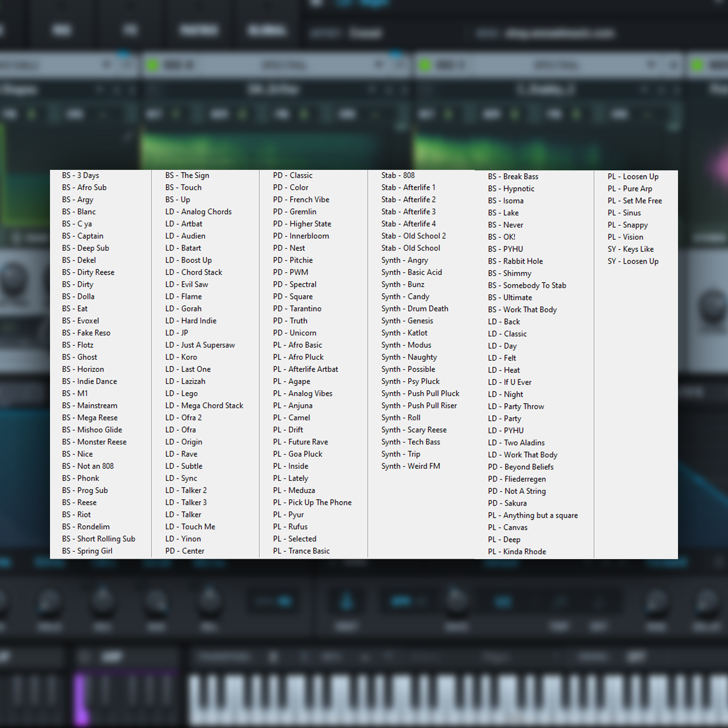This screenshot has height=728, width=728.
Task: Choose the BS - Dirty Reese preset
Action: 88,272
